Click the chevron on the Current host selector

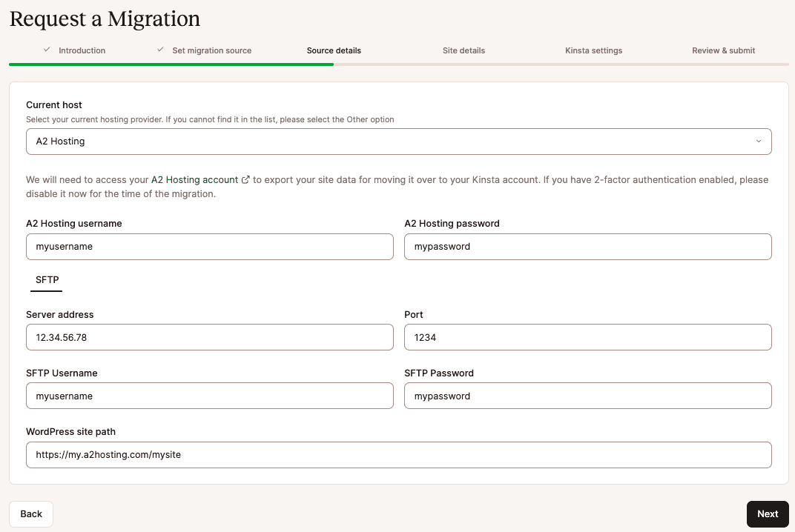[x=758, y=141]
